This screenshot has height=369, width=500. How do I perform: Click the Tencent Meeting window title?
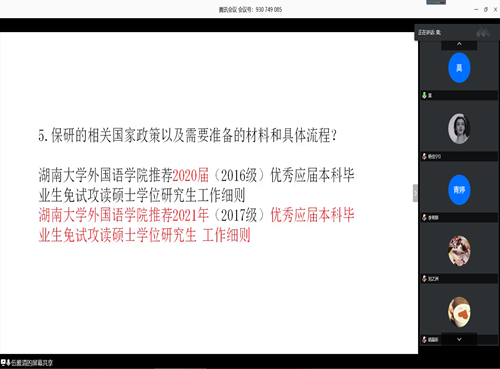click(250, 10)
